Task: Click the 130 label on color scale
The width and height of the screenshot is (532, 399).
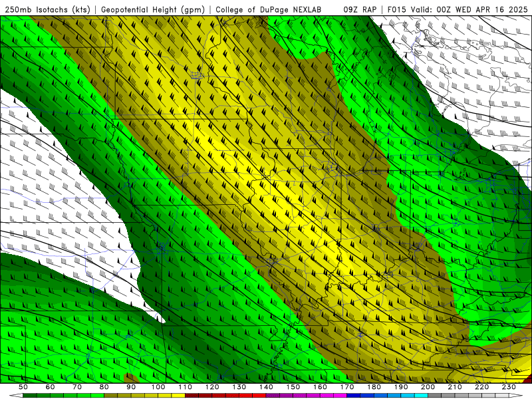Action: [239, 387]
